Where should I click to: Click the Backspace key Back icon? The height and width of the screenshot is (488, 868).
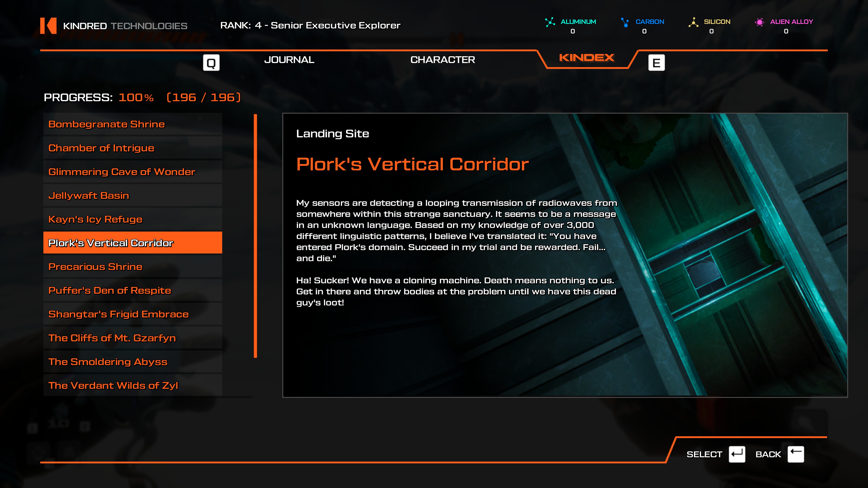coord(796,454)
